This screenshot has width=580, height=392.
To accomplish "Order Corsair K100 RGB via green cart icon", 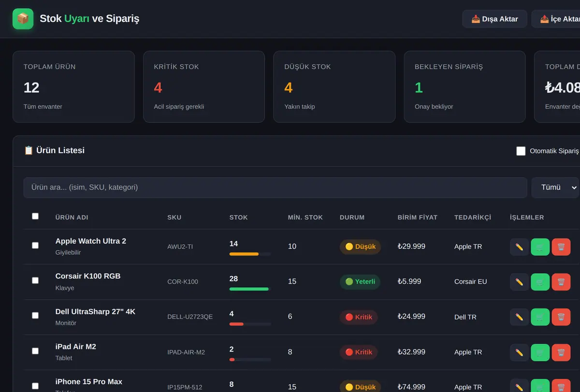I will coord(540,282).
